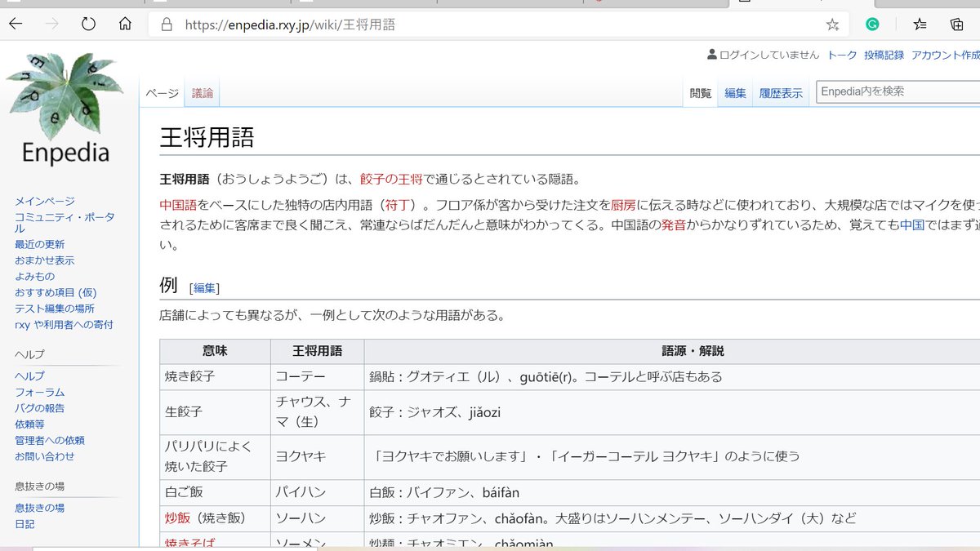This screenshot has width=980, height=551.
Task: Open 息抜きの場 sidebar link
Action: tap(39, 508)
